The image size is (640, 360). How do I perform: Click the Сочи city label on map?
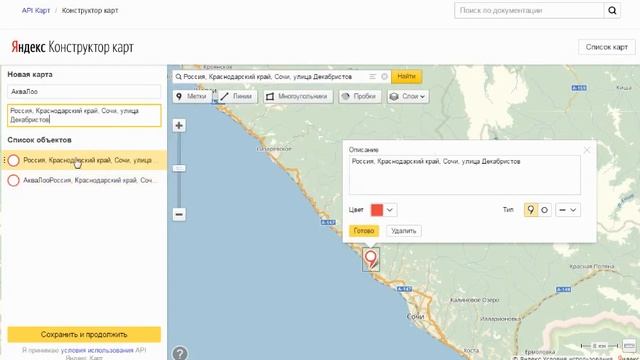416,316
